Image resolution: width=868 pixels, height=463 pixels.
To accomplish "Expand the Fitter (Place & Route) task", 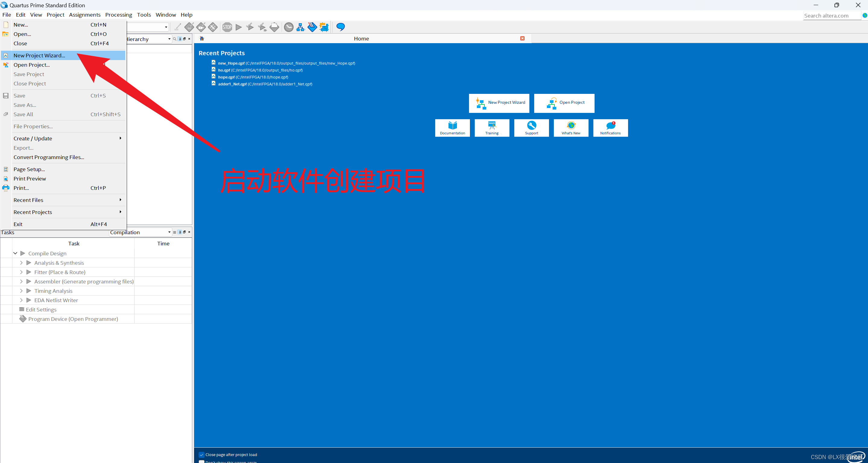I will pyautogui.click(x=21, y=272).
